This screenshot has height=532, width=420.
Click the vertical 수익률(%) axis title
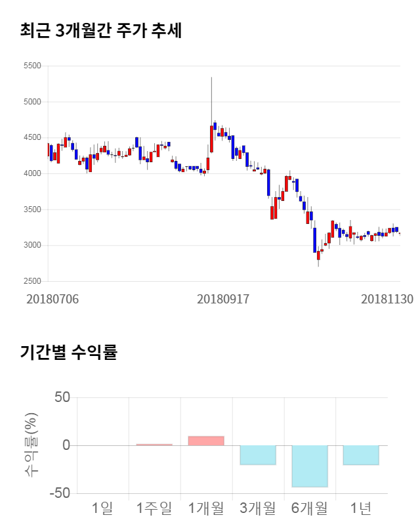[x=32, y=445]
